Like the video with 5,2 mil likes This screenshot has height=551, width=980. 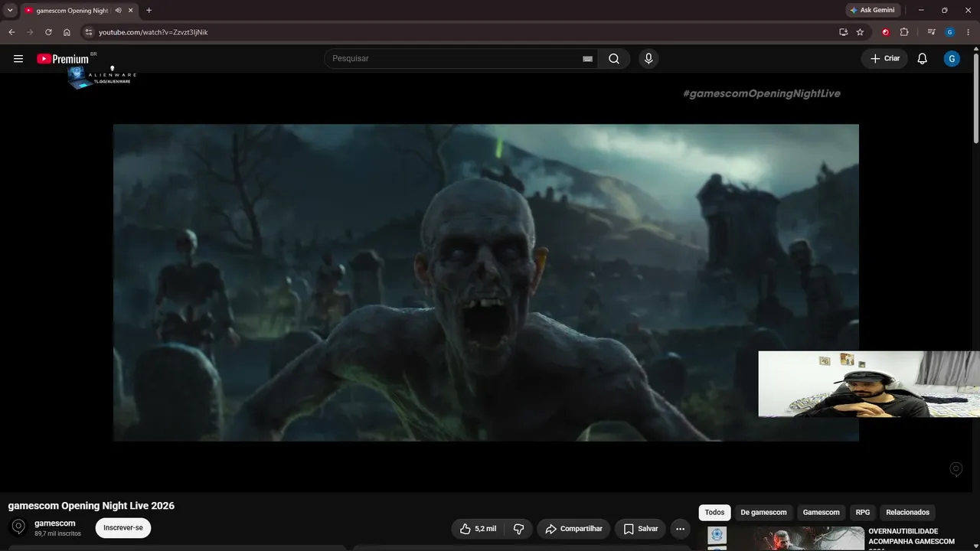479,529
